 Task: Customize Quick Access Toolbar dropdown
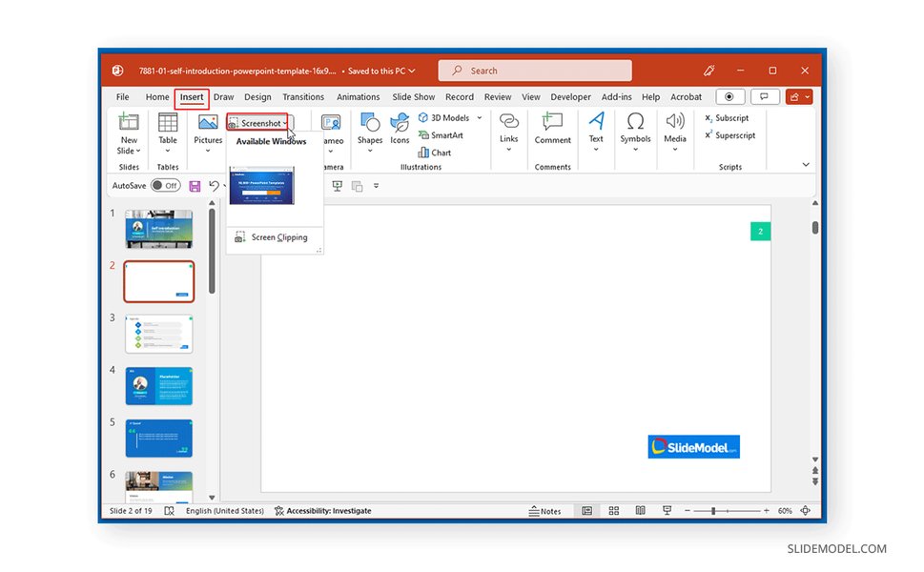pos(376,186)
